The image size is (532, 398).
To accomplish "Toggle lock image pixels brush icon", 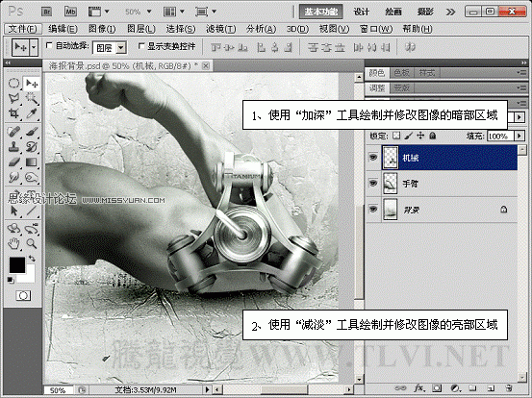I will pyautogui.click(x=409, y=136).
